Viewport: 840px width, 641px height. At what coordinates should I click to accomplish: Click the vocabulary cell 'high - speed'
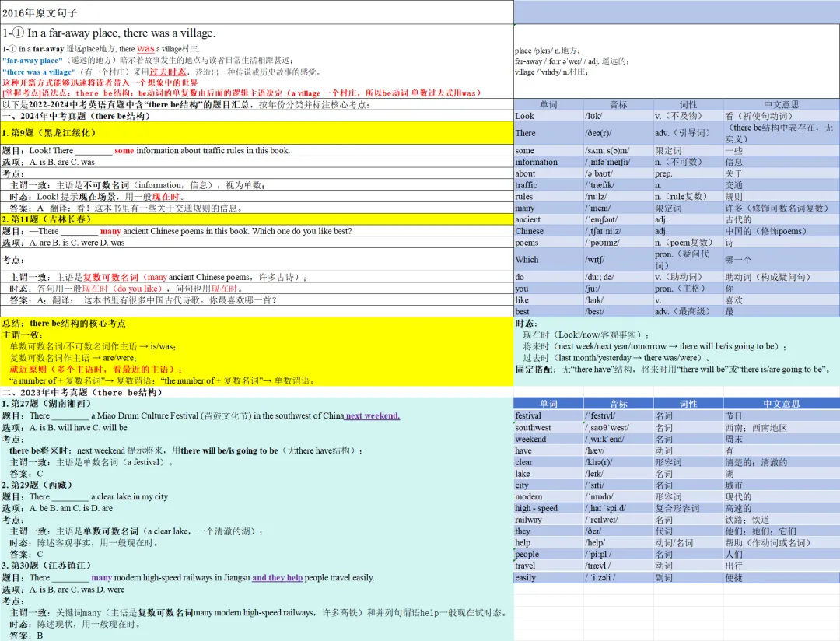coord(548,508)
